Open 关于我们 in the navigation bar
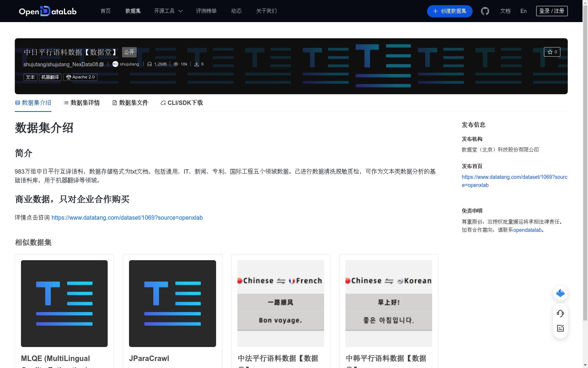Image resolution: width=588 pixels, height=368 pixels. (x=266, y=11)
